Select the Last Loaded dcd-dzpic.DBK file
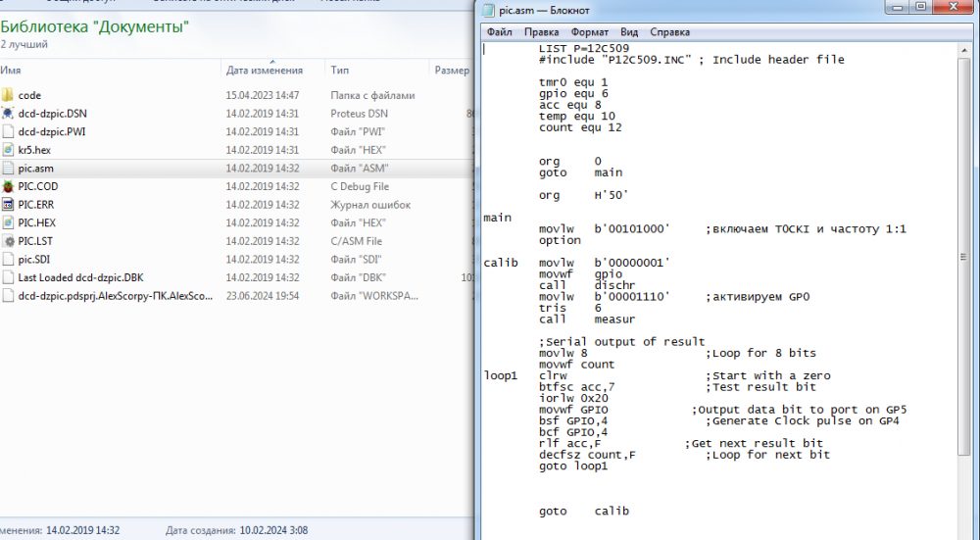980x540 pixels. 81,277
